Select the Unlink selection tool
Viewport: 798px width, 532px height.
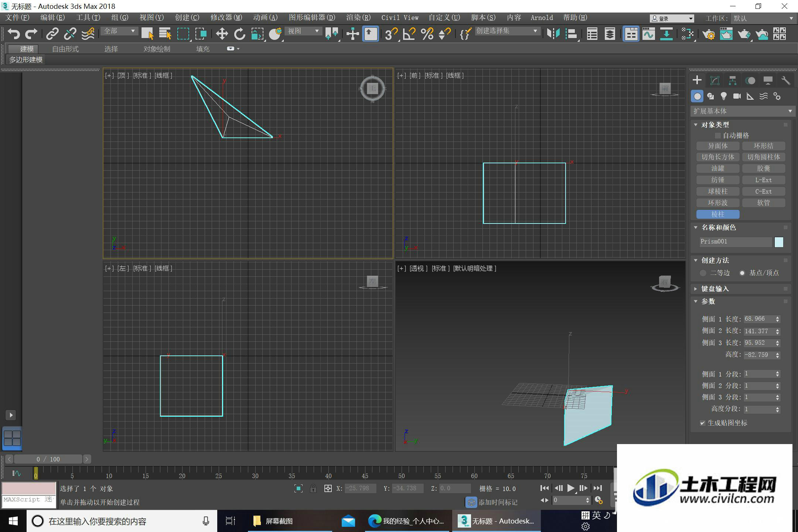(70, 34)
